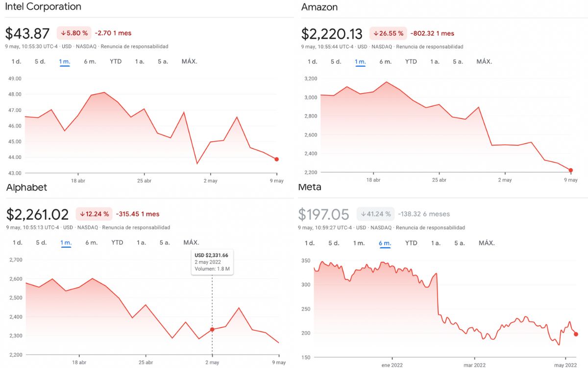The image size is (588, 368).
Task: Click the Alphabet company name heading
Action: click(x=27, y=187)
